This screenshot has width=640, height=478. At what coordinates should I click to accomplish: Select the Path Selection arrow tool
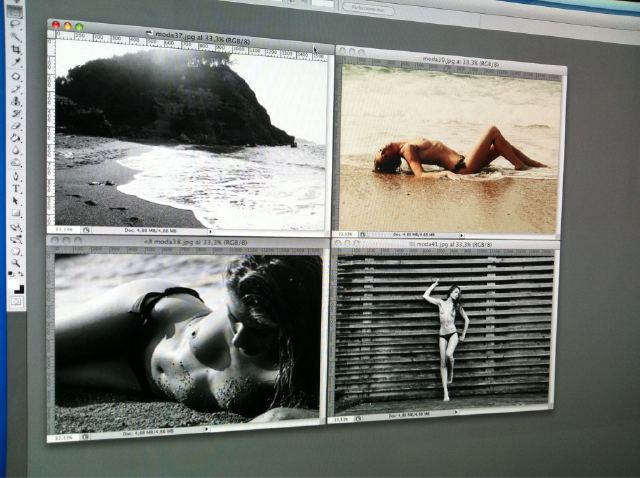point(16,201)
